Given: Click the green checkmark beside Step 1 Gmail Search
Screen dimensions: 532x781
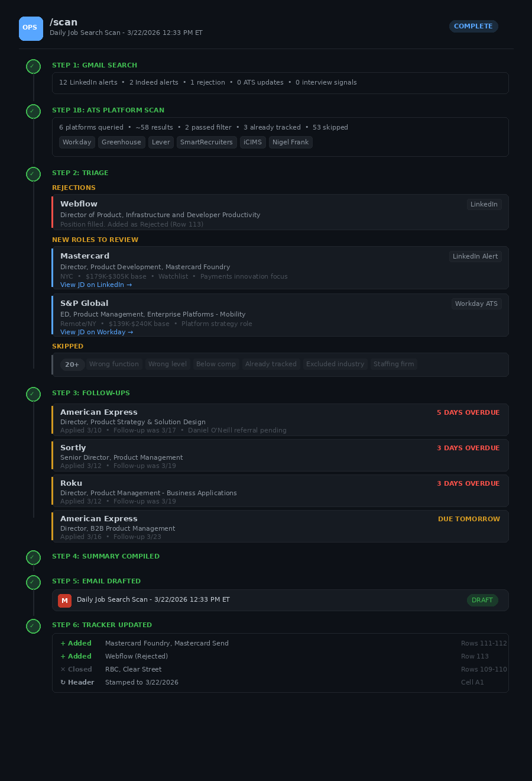Looking at the screenshot, I should (33, 66).
